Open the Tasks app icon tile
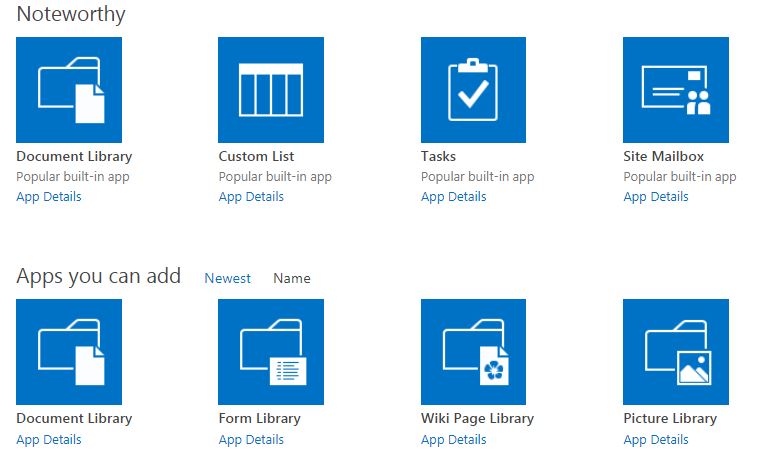Image resolution: width=760 pixels, height=458 pixels. pos(473,90)
